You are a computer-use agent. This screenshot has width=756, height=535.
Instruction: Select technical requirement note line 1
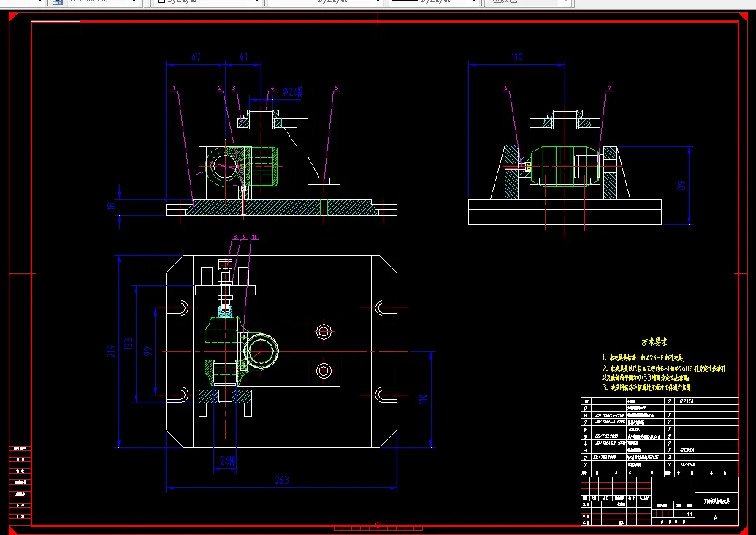(644, 358)
